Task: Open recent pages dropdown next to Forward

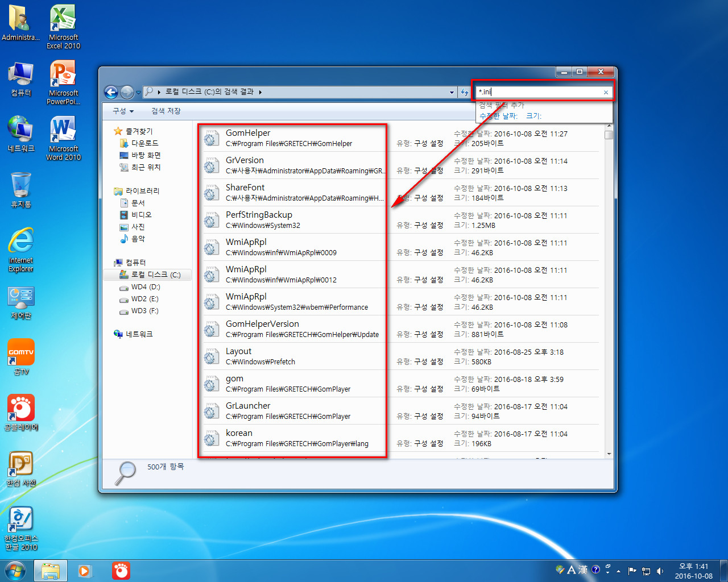Action: pos(138,93)
